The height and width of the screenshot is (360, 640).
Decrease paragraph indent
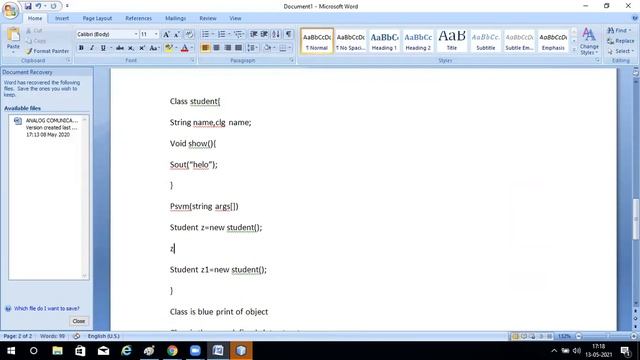[x=253, y=34]
